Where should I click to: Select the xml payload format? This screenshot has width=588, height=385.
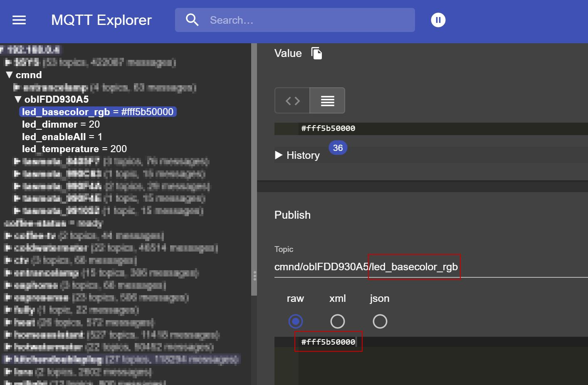[x=337, y=321]
